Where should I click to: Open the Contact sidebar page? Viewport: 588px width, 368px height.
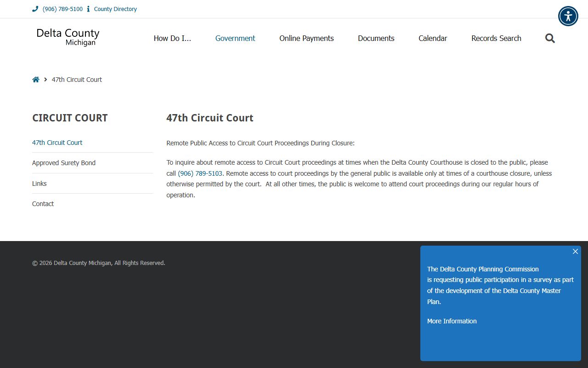click(x=43, y=204)
